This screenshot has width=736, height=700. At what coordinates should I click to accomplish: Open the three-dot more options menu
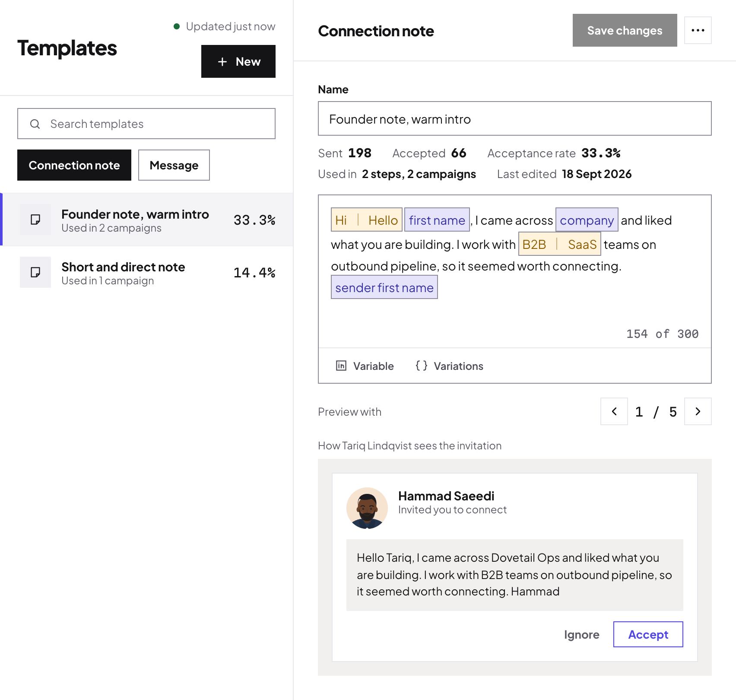(698, 30)
